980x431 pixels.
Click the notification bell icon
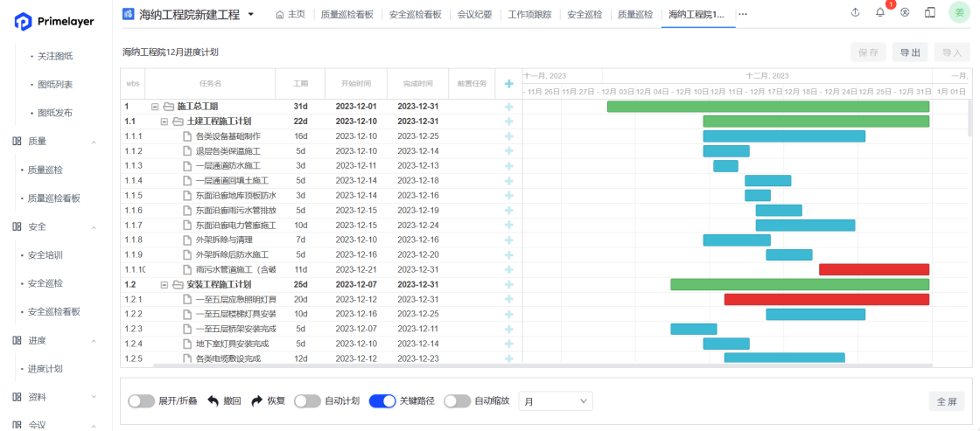[x=879, y=13]
